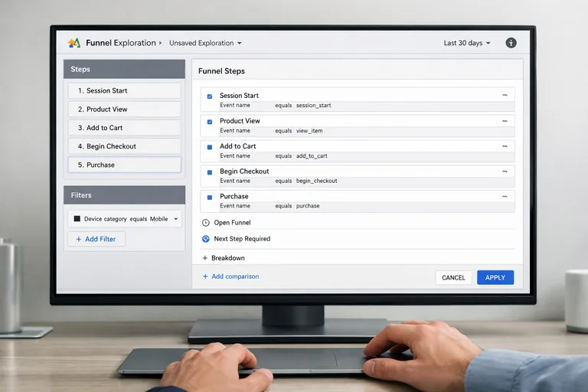Click the options icon on Purchase row
The height and width of the screenshot is (392, 588).
[x=505, y=196]
